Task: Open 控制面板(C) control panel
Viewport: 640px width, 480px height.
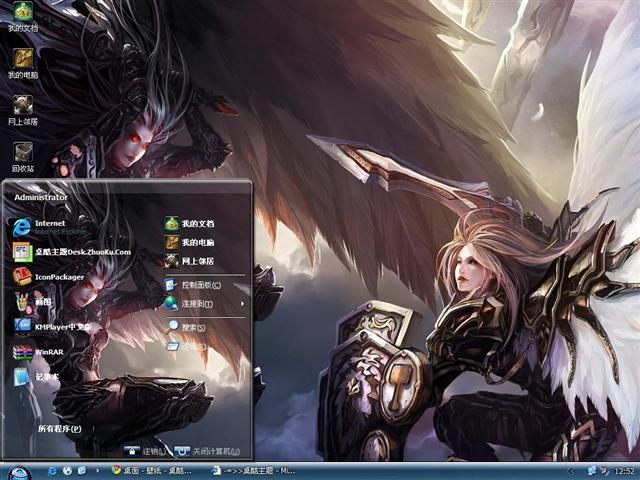Action: point(193,284)
